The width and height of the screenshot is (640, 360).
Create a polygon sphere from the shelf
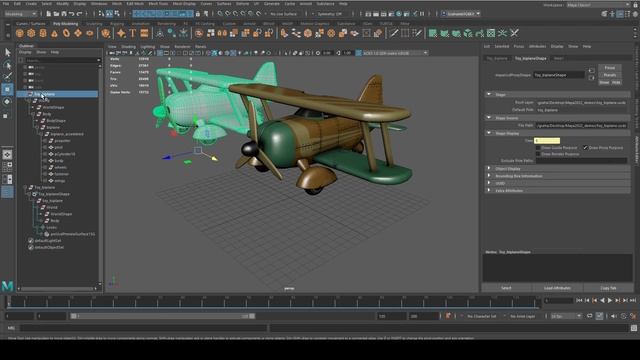[20, 33]
